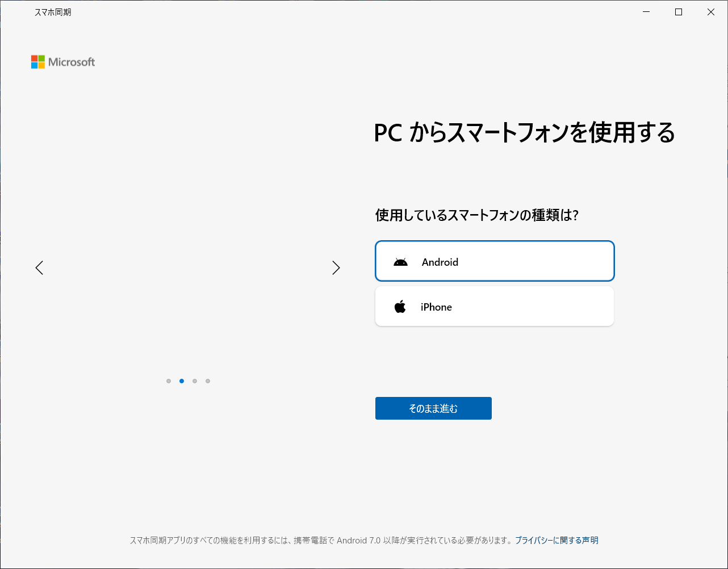Close the スマホ同期 window
The image size is (728, 569).
711,12
